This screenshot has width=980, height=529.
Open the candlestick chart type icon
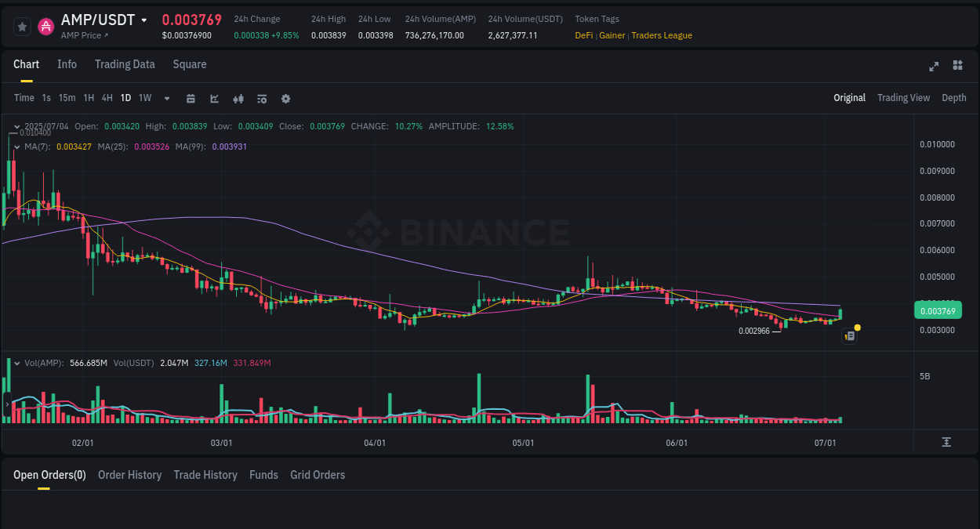click(238, 98)
